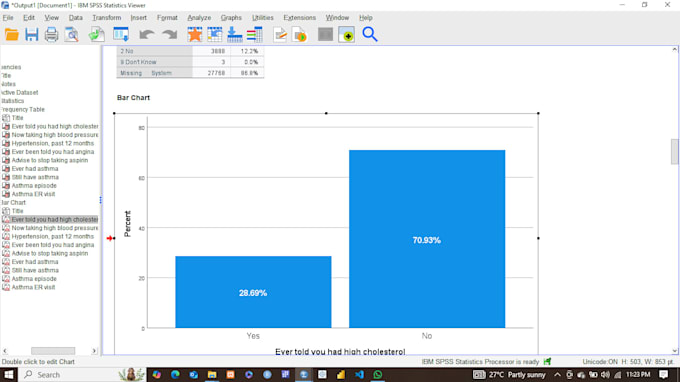This screenshot has height=382, width=680.
Task: Click the orange star Go to Data icon
Action: [195, 34]
